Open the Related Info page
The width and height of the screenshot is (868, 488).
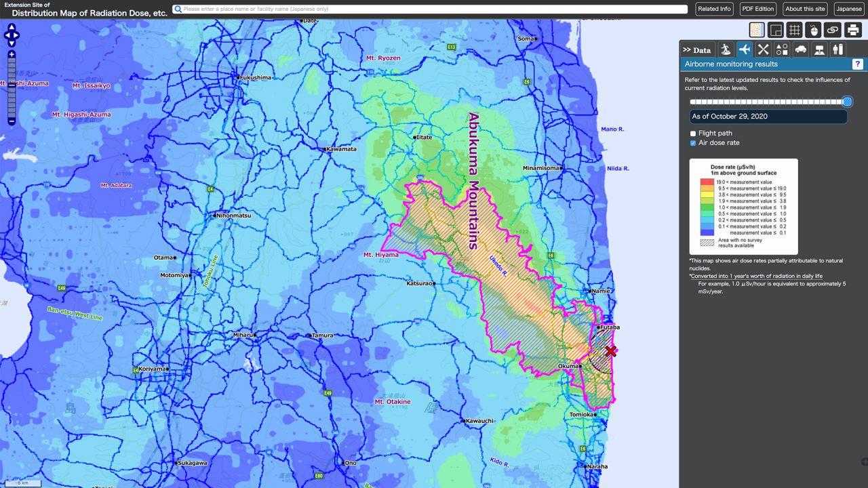715,9
